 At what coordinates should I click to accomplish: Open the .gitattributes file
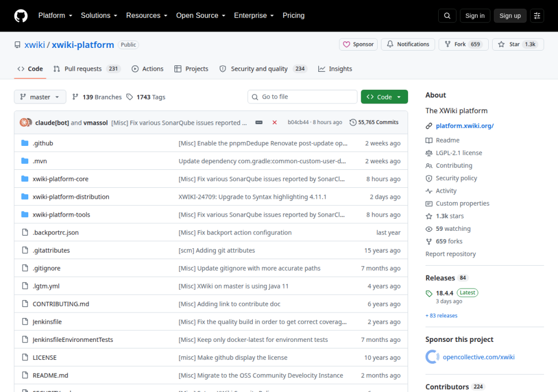coord(51,250)
